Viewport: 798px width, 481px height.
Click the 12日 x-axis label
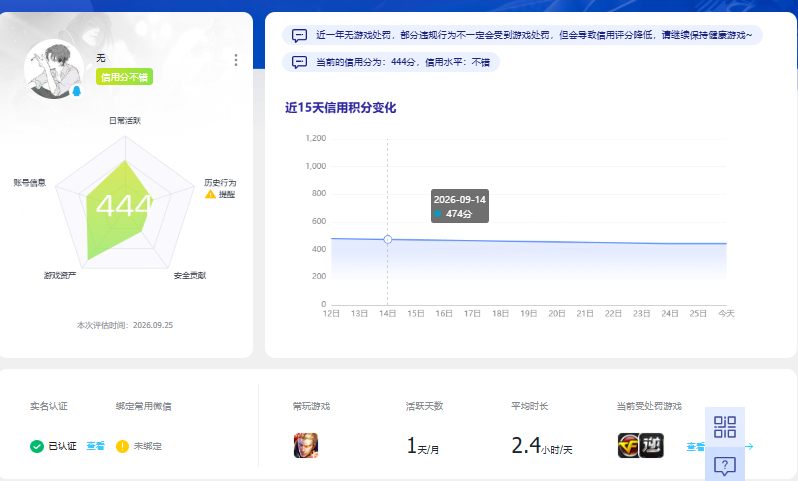point(331,314)
